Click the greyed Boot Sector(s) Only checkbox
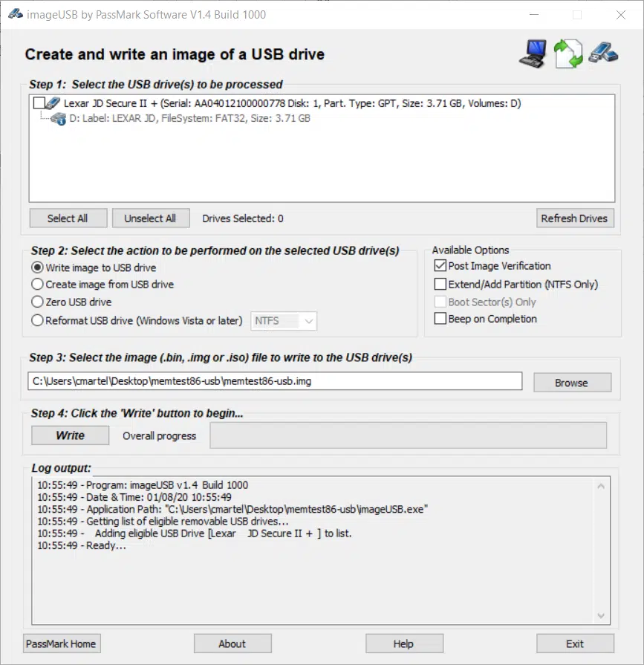 point(440,302)
